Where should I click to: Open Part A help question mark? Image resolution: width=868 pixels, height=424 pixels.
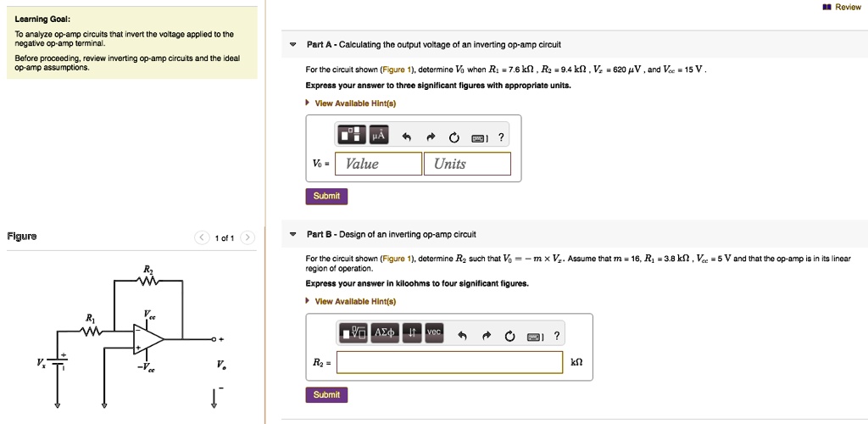tap(501, 137)
